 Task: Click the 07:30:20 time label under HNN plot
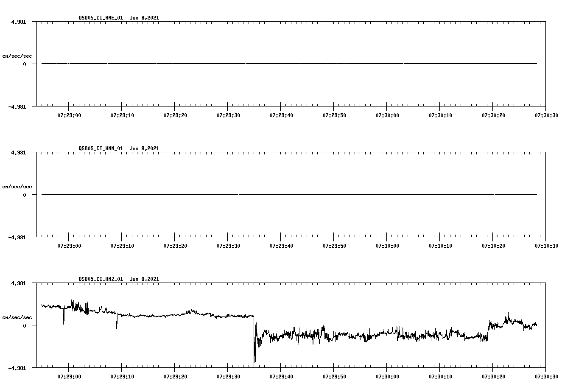(x=493, y=246)
